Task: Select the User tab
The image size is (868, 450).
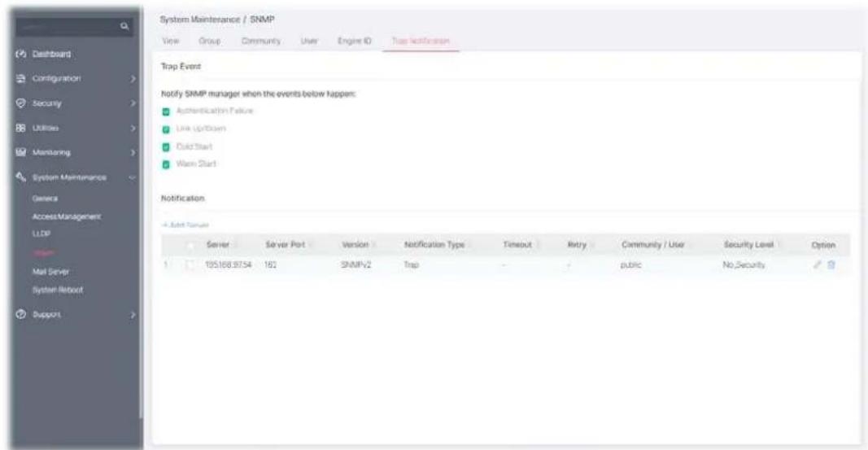Action: (309, 41)
